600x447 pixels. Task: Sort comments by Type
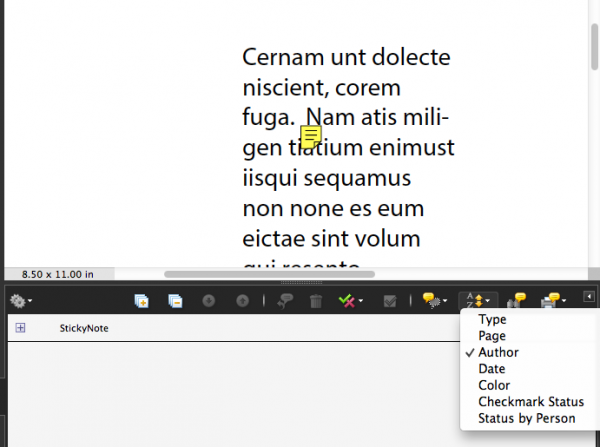click(x=492, y=320)
